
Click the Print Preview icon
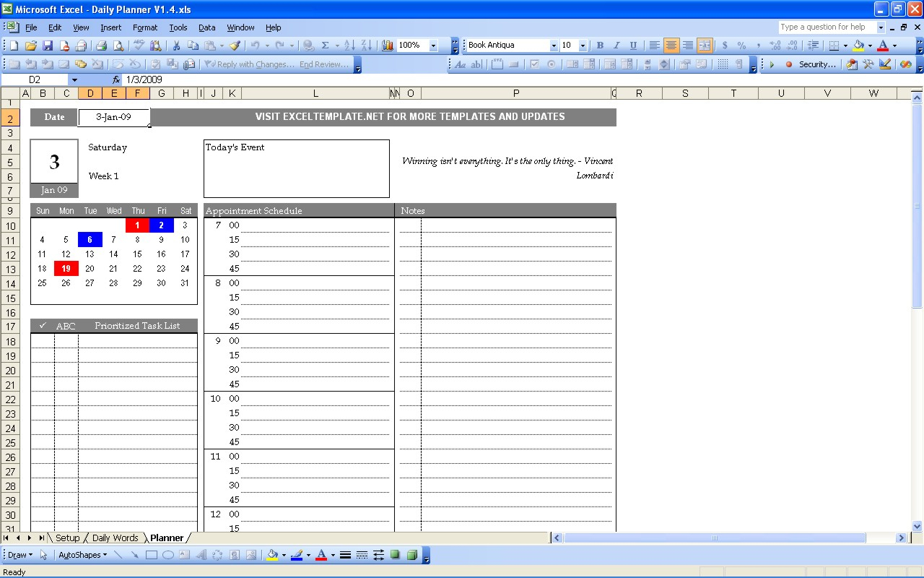click(x=118, y=46)
